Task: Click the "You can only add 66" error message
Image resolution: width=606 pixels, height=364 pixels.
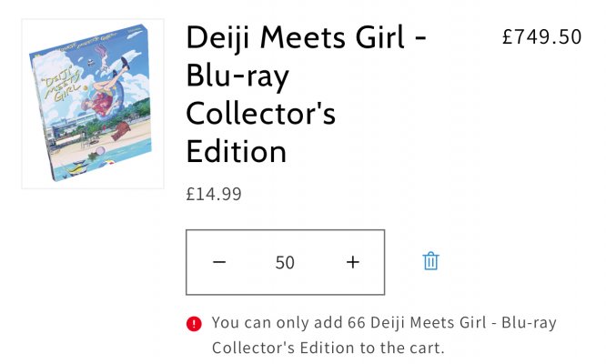Action: pos(384,322)
